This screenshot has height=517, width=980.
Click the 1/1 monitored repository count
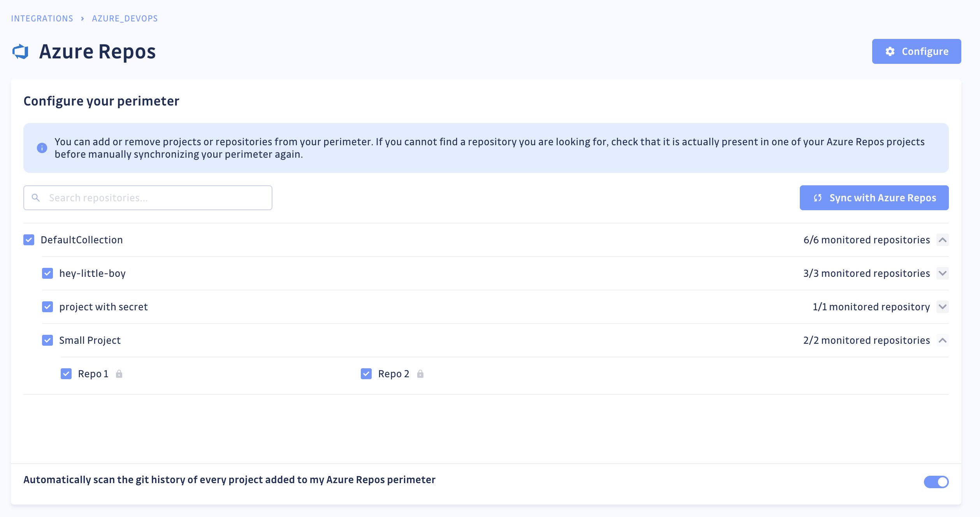(x=871, y=307)
